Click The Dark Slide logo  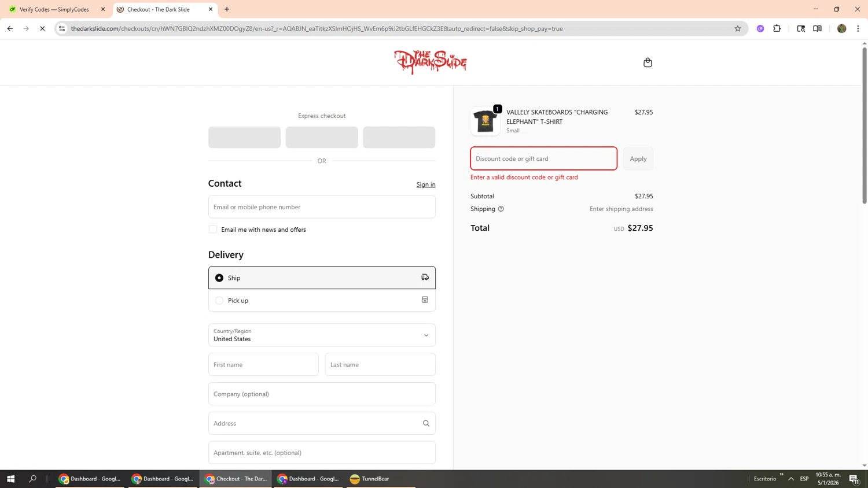431,62
